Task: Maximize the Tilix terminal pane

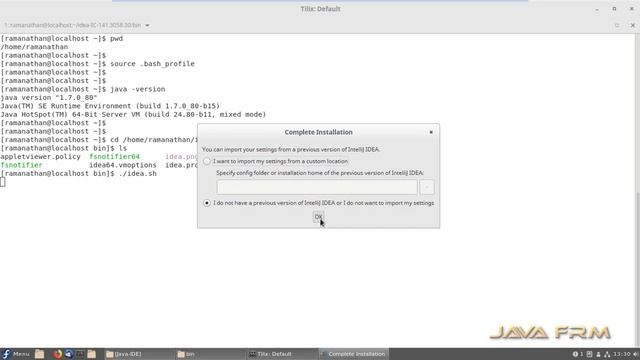Action: [617, 25]
